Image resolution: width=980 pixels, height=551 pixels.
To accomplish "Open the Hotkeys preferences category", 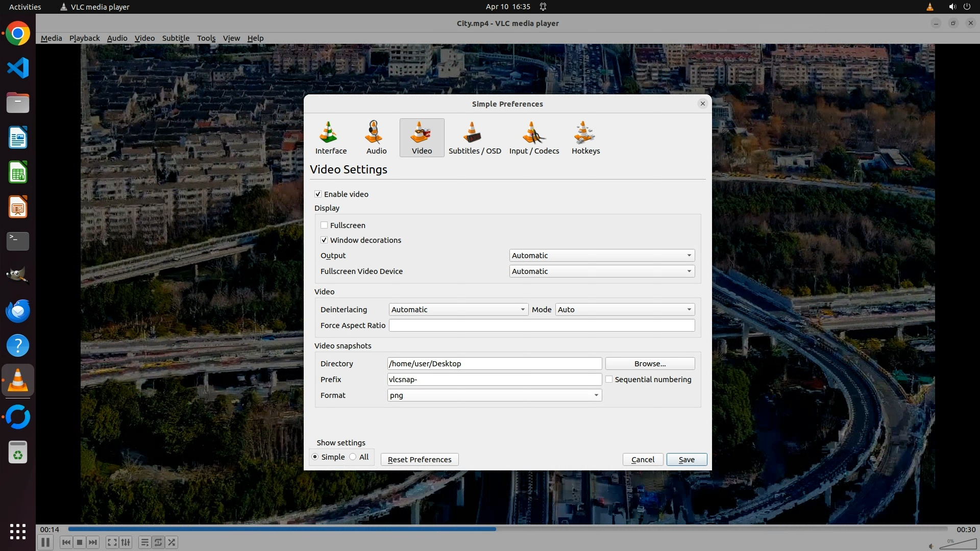I will click(585, 138).
